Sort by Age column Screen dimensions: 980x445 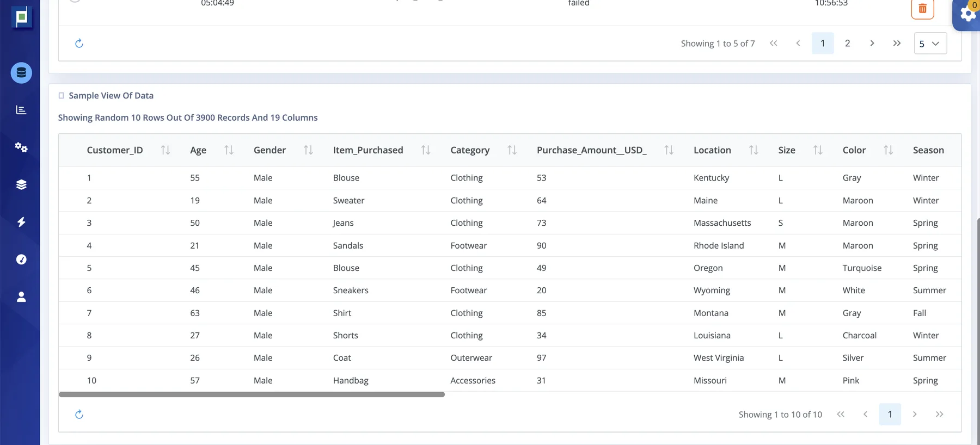tap(229, 150)
